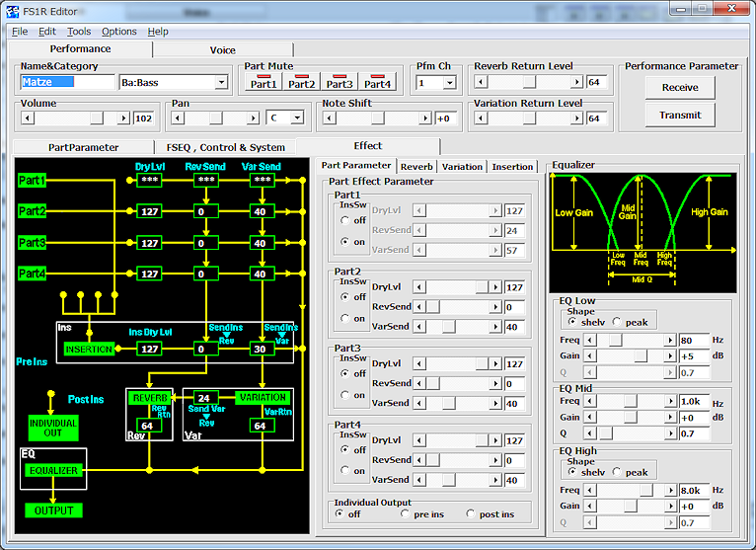Open the Help menu

tap(158, 32)
